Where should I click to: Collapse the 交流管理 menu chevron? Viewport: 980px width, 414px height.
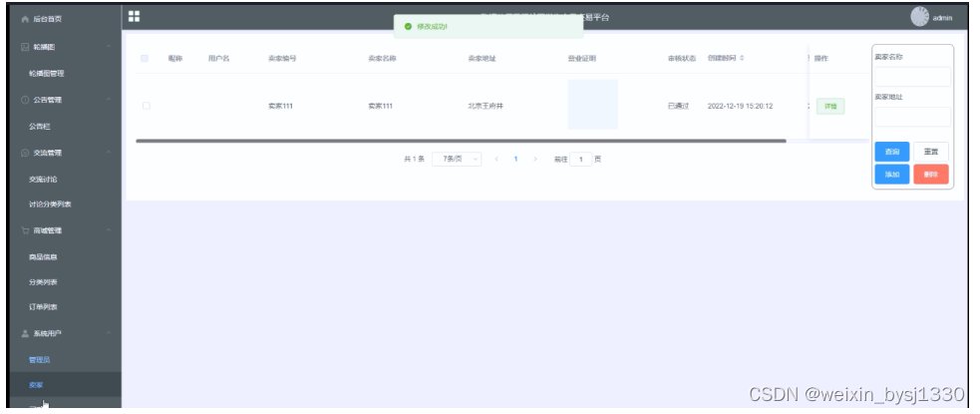click(109, 153)
